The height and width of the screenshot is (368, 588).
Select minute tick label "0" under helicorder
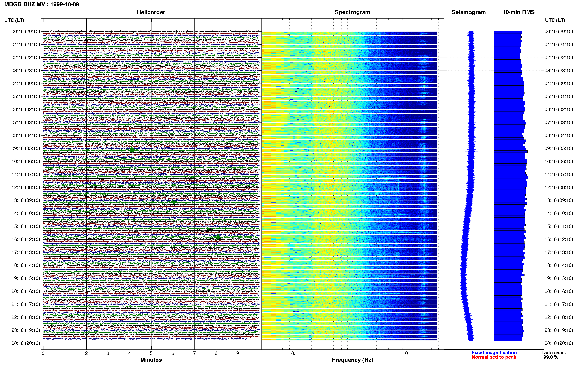[x=43, y=353]
